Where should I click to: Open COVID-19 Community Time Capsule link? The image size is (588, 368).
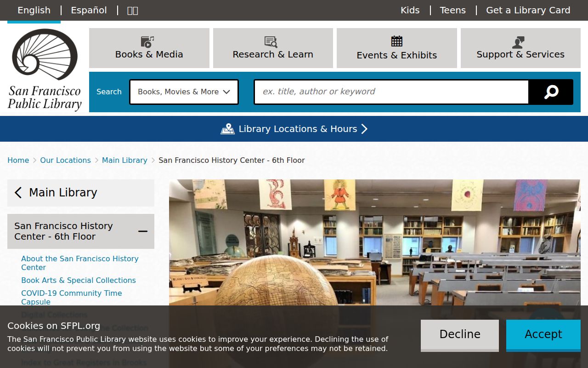72,297
